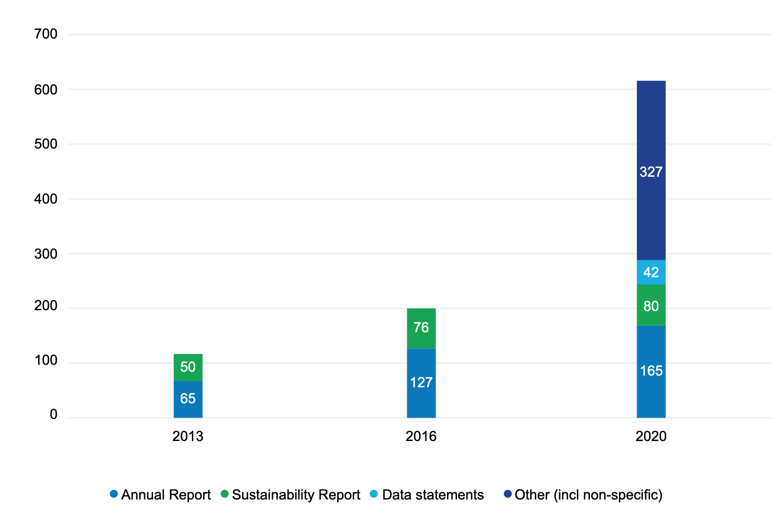The width and height of the screenshot is (784, 532).
Task: Click the green Sustainability Report legend dot
Action: click(224, 494)
